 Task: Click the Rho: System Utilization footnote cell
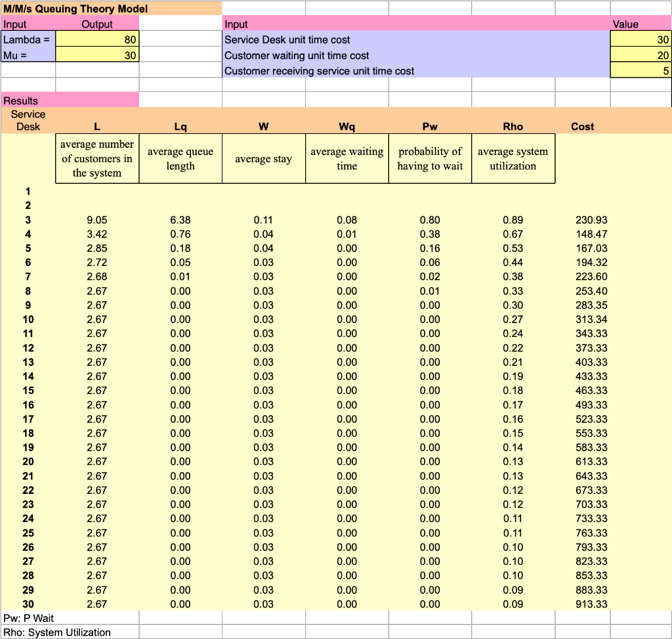tap(69, 632)
